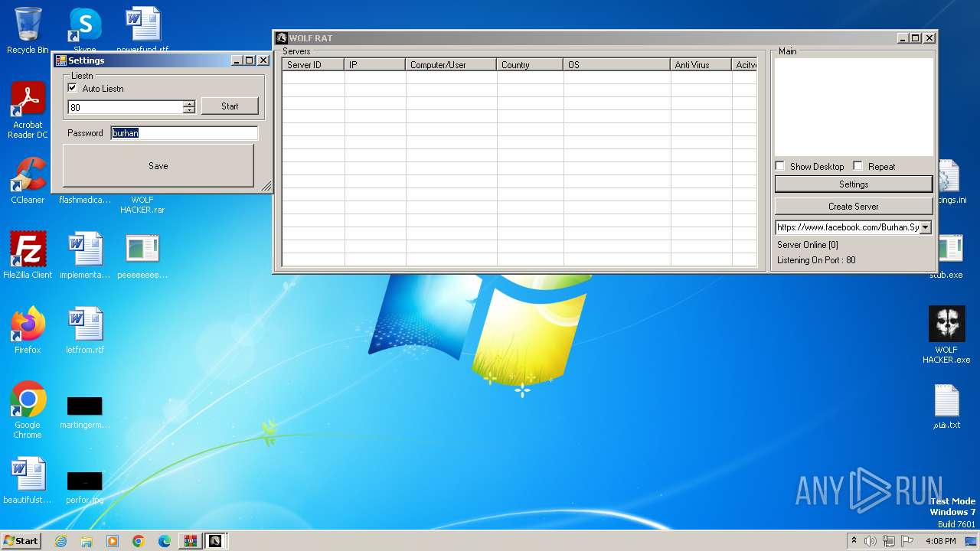
Task: Click the Settings window resize grip
Action: (x=266, y=186)
